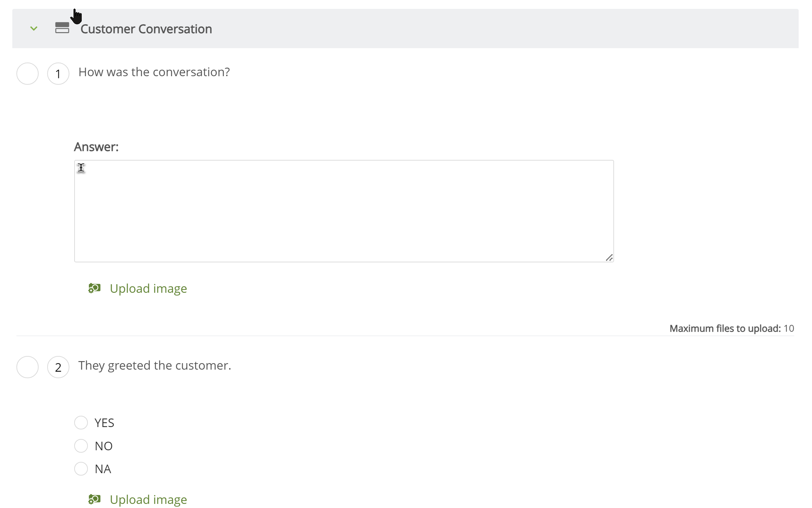The height and width of the screenshot is (508, 812).
Task: Click the section icon beside Customer Conversation
Action: coord(62,28)
